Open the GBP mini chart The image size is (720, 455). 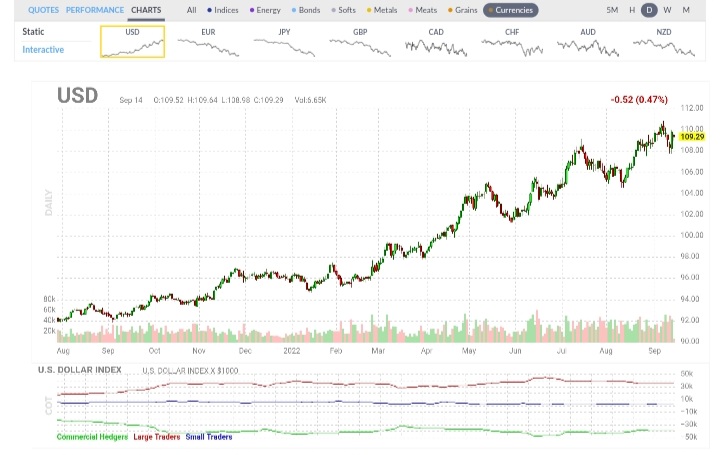point(360,42)
